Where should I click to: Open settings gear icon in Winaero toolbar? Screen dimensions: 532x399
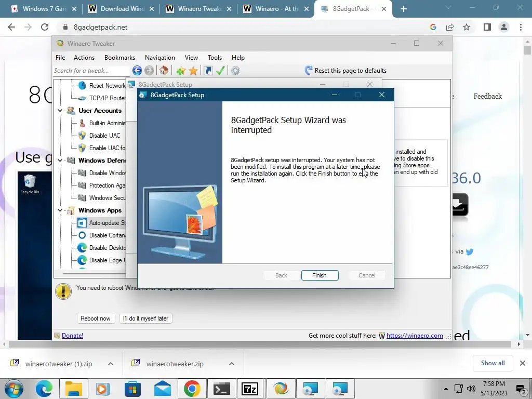click(x=235, y=71)
